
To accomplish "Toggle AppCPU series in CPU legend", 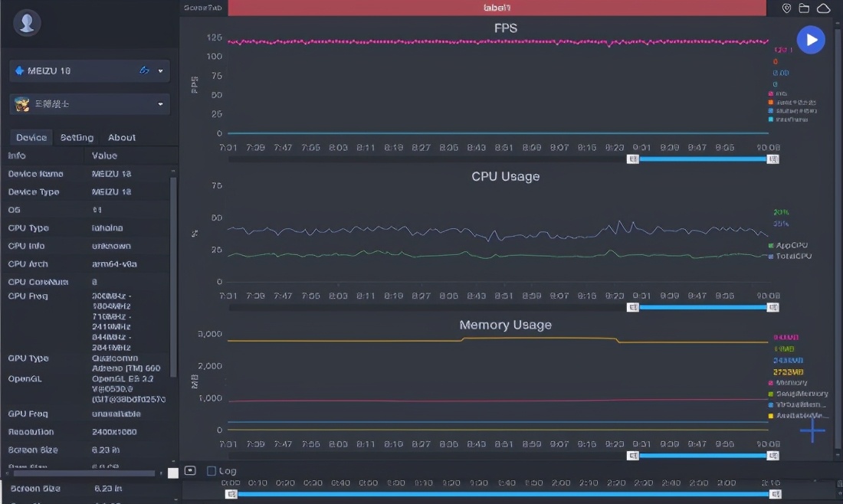I will pos(788,245).
